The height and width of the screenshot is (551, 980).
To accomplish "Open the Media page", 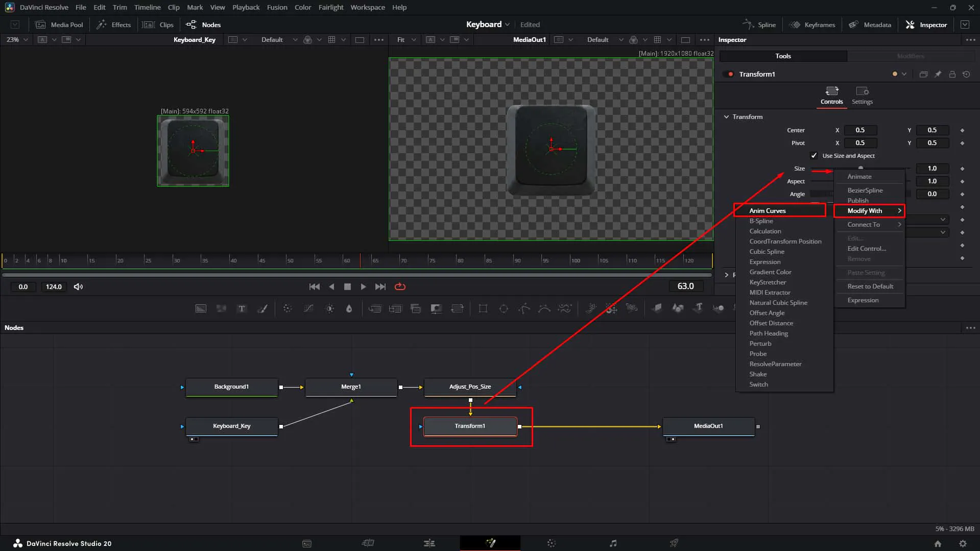I will click(306, 543).
